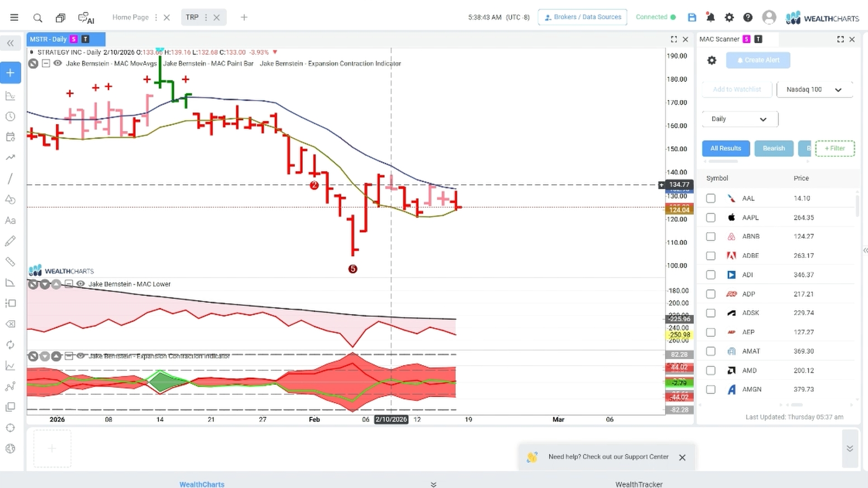868x488 pixels.
Task: Collapse the left sidebar with double chevron
Action: (x=10, y=43)
